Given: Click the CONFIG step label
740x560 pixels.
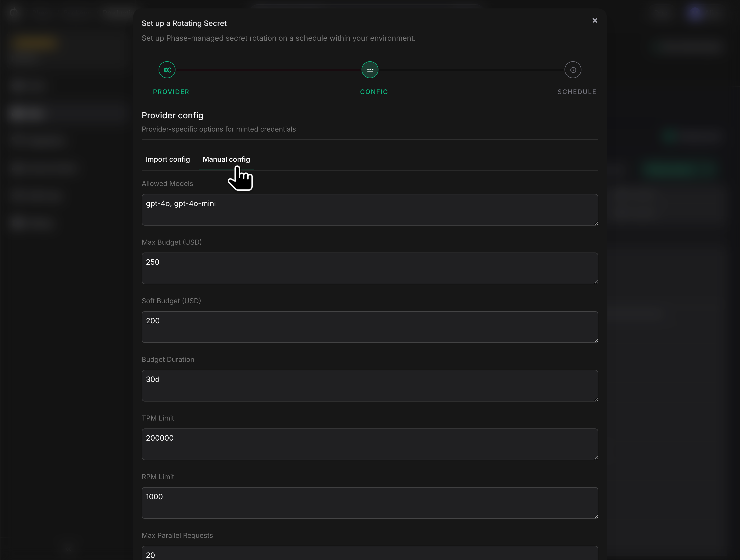Looking at the screenshot, I should click(374, 92).
